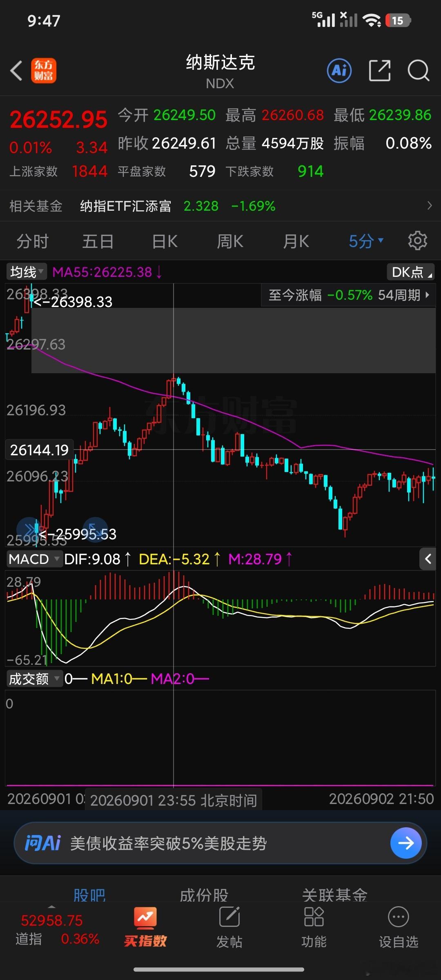Tap the 问Ai logo
This screenshot has height=980, width=441.
pos(42,843)
